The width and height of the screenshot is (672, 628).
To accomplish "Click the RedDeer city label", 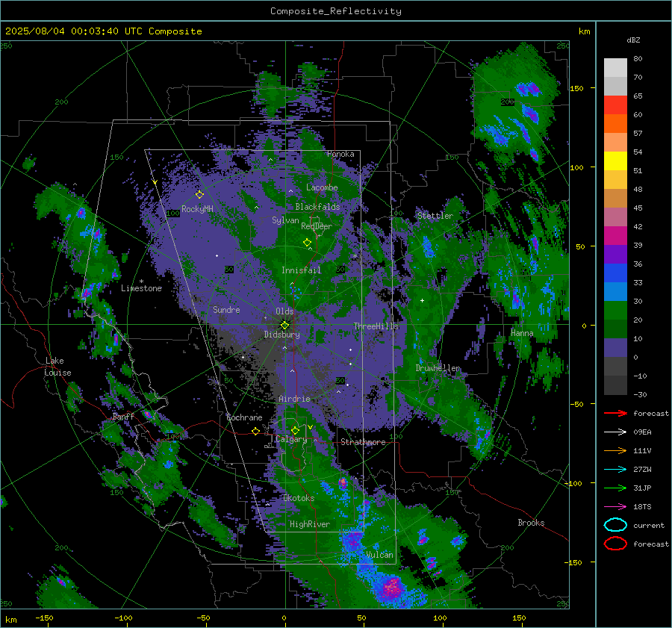I will [x=317, y=226].
